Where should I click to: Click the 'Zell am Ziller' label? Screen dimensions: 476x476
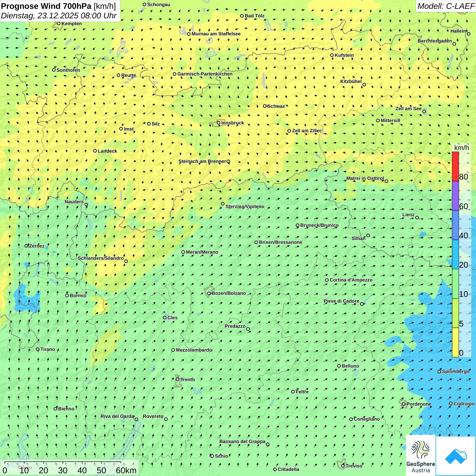click(307, 131)
